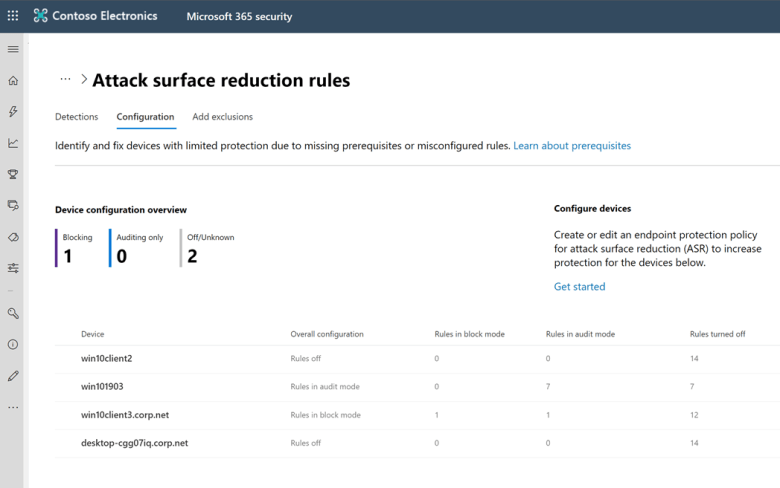Click the sliders settings icon in sidebar
The image size is (780, 488).
pos(13,268)
